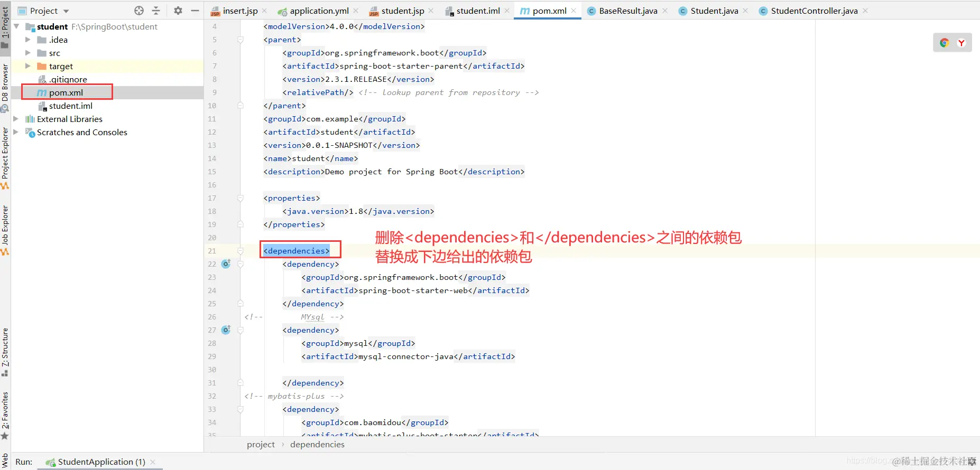Open the Z: Structure side tab

[x=5, y=352]
